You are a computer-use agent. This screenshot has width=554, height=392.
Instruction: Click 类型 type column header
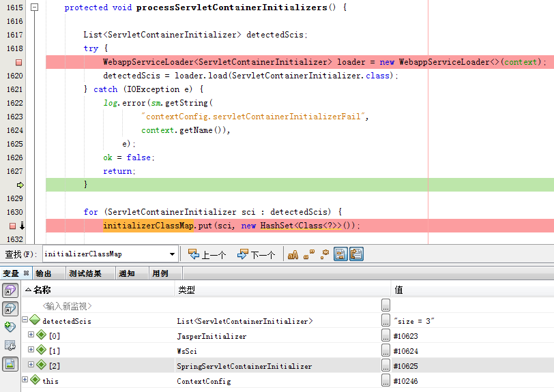point(283,290)
